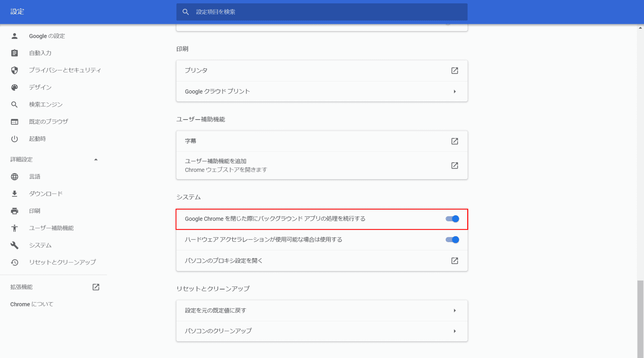The height and width of the screenshot is (358, 644).
Task: Open 拡張機能 link in sidebar
Action: (x=21, y=287)
